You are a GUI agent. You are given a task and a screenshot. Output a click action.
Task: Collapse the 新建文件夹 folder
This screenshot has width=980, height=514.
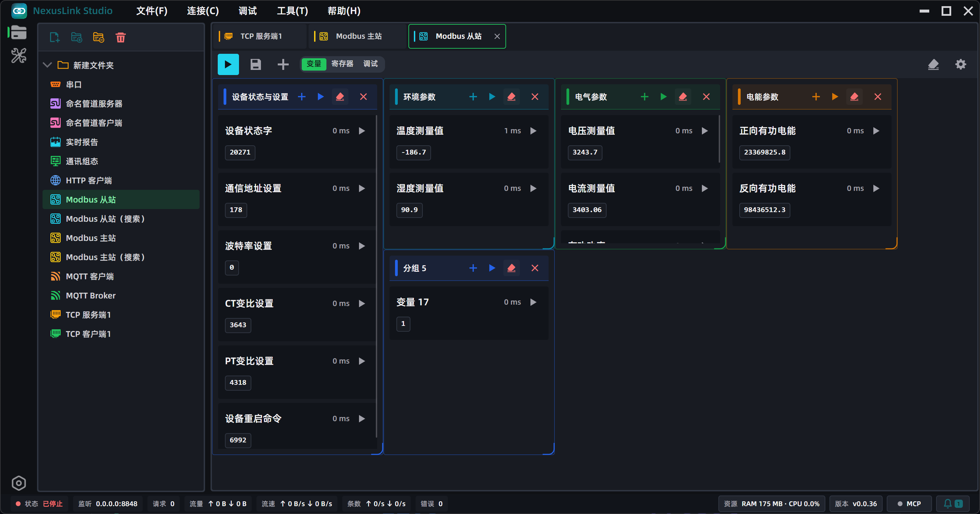tap(47, 65)
